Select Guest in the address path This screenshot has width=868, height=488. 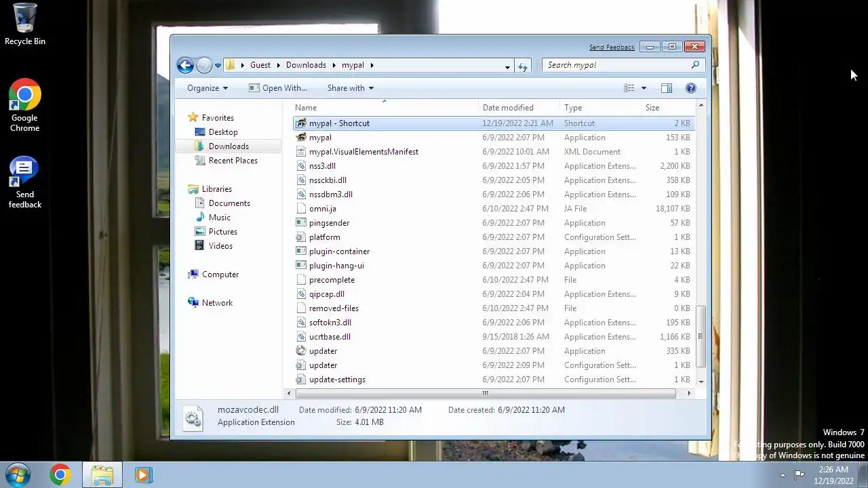pyautogui.click(x=260, y=65)
